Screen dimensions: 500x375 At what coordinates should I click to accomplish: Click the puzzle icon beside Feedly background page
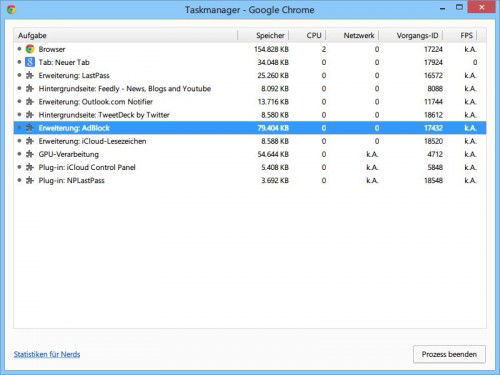(30, 88)
